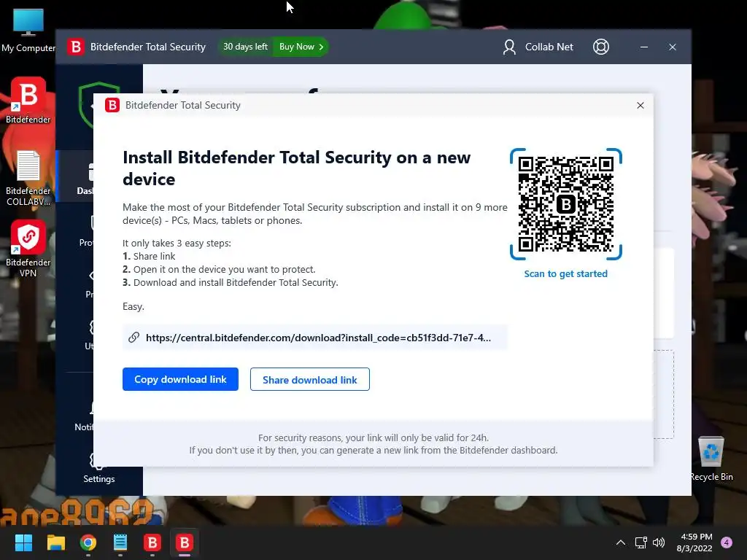Copy the download link button
Screen dimensions: 747x560
tap(180, 379)
